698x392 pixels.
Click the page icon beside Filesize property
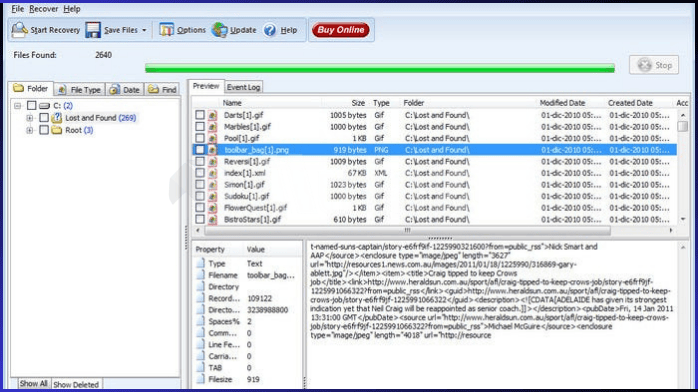click(201, 379)
